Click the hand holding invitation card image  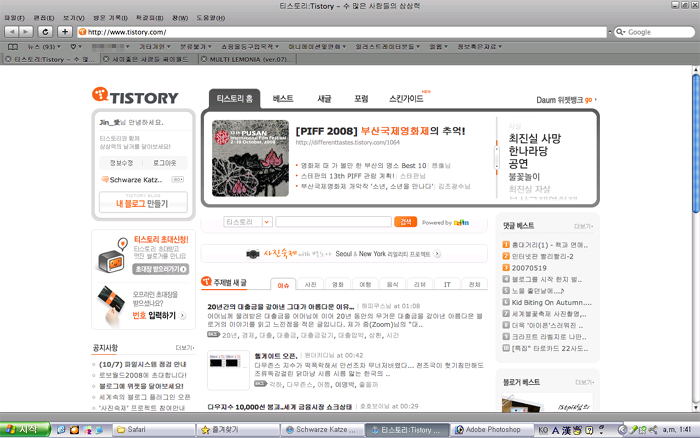(112, 305)
